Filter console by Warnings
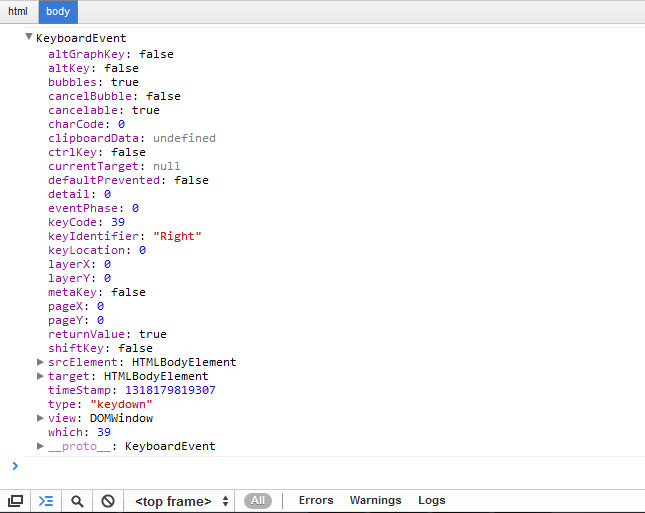 [x=376, y=500]
